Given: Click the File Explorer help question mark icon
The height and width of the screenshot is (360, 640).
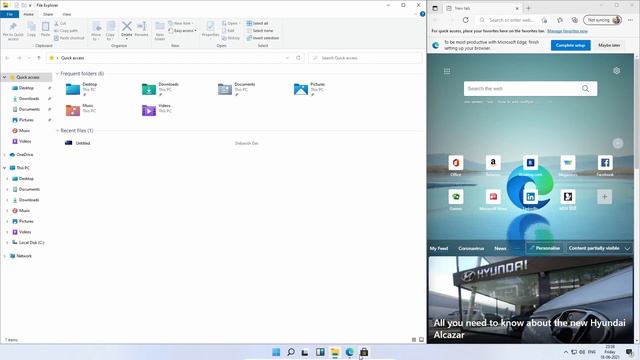Looking at the screenshot, I should (422, 14).
